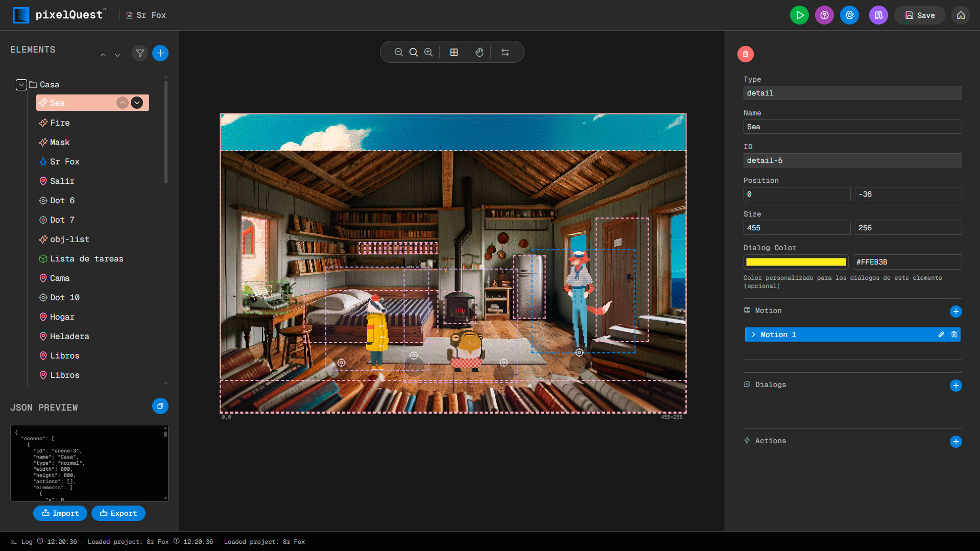Screen dimensions: 980x551
Task: Add a new element with the plus button
Action: [x=160, y=53]
